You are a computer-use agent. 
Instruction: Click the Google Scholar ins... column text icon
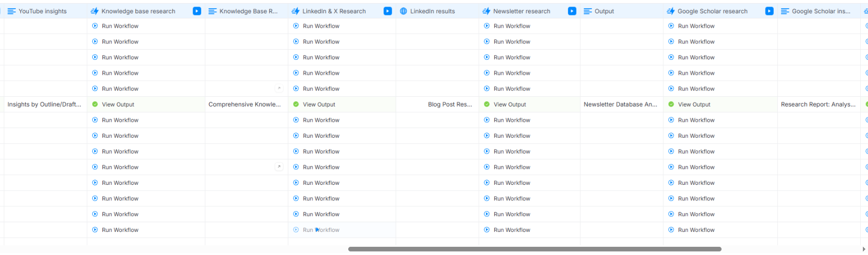click(x=785, y=11)
